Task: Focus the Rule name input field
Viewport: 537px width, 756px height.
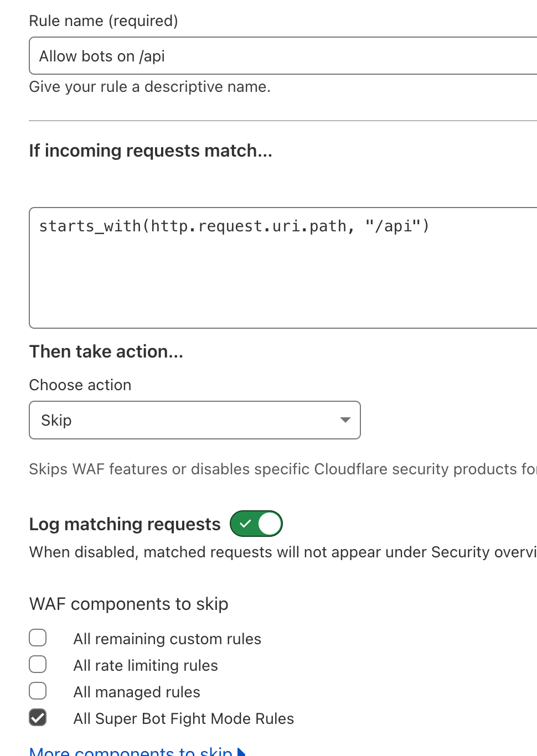Action: click(x=221, y=55)
